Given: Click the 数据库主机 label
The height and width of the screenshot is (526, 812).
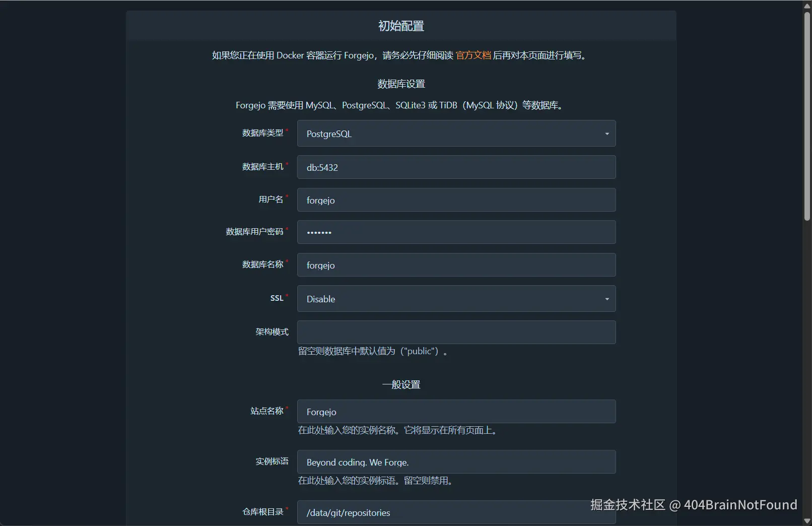Looking at the screenshot, I should [x=262, y=167].
